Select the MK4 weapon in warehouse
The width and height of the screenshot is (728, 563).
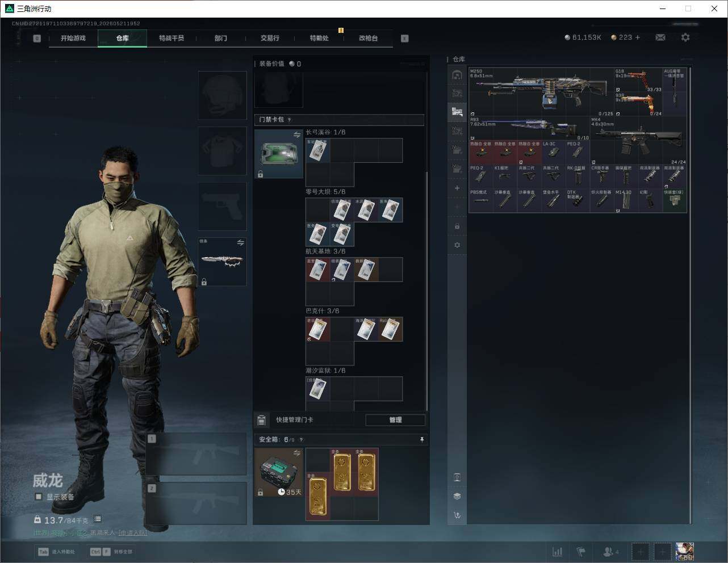pos(638,141)
